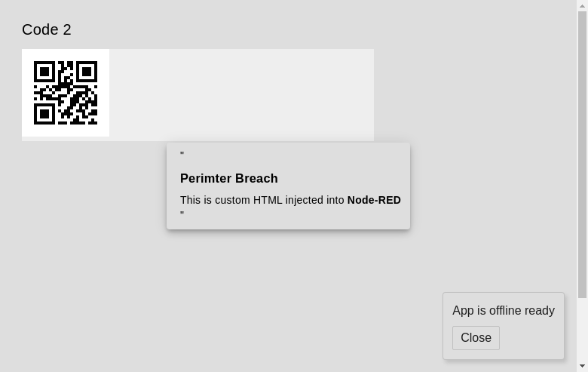Image resolution: width=588 pixels, height=372 pixels.
Task: Click the QR code's top-left finder square
Action: (x=44, y=72)
